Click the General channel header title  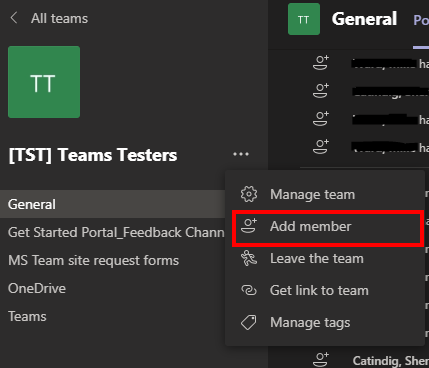364,19
